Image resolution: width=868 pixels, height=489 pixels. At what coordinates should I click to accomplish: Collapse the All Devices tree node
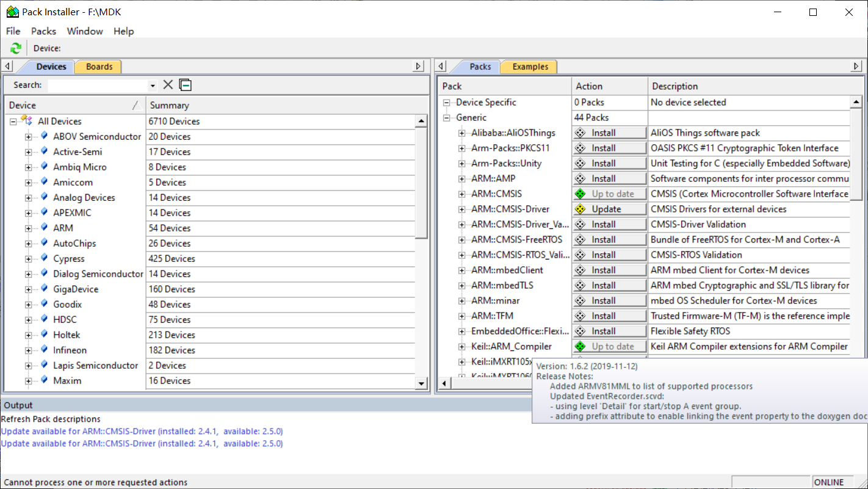click(13, 121)
